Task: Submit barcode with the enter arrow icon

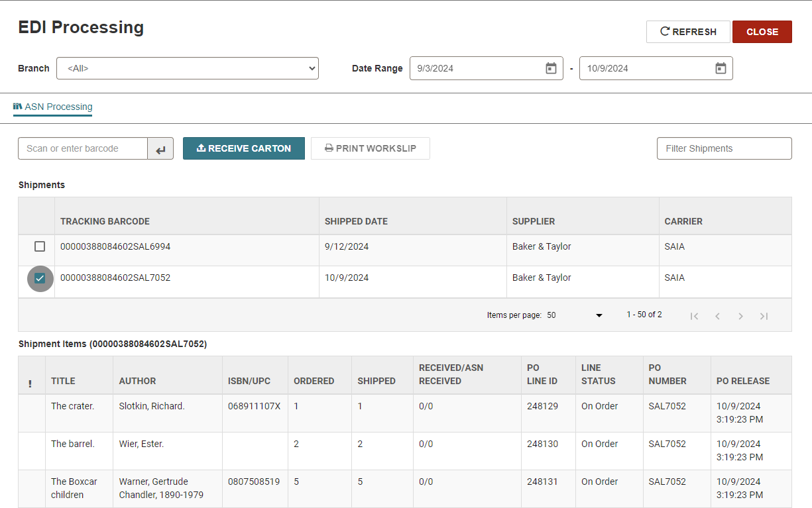Action: coord(160,148)
